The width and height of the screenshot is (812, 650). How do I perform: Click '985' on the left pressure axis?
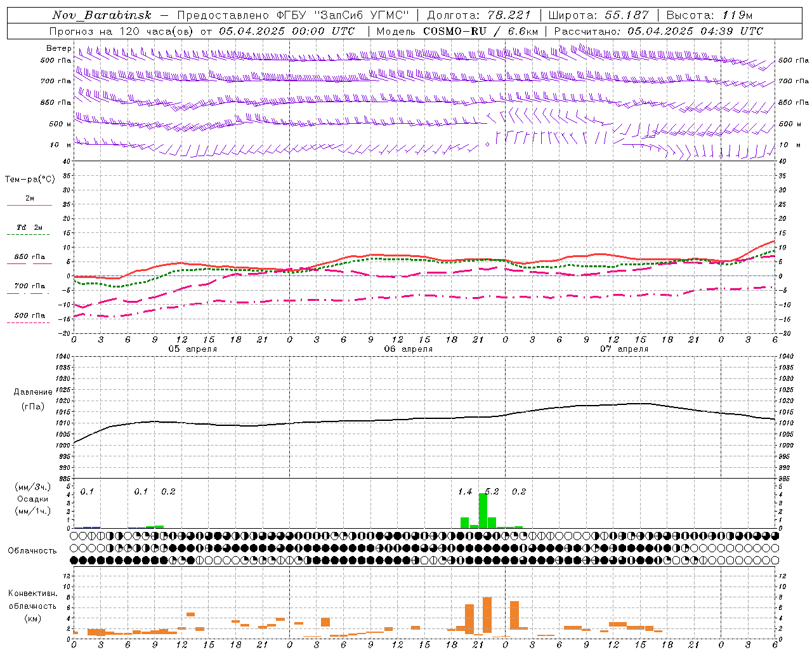click(x=64, y=479)
